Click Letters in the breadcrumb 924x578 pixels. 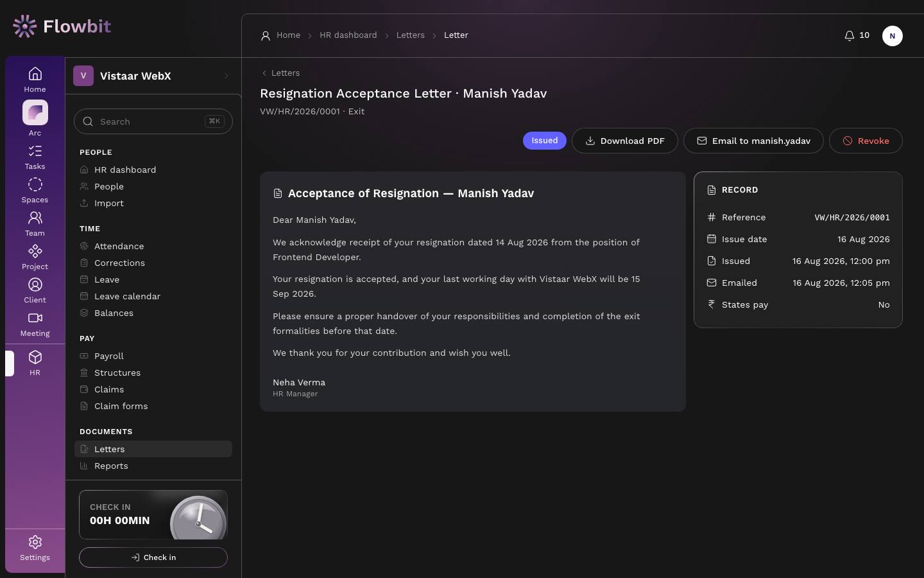[x=411, y=35]
